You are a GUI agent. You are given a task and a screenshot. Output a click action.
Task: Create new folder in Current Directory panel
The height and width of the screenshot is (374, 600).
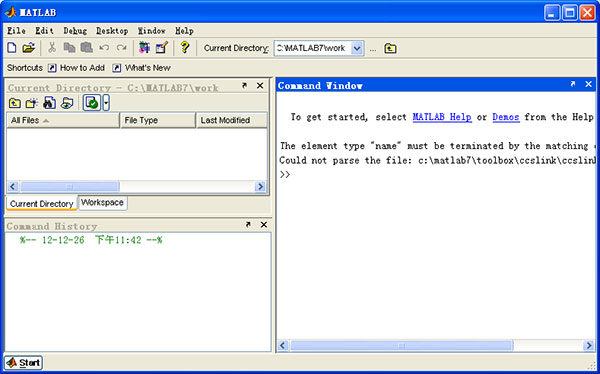click(31, 103)
